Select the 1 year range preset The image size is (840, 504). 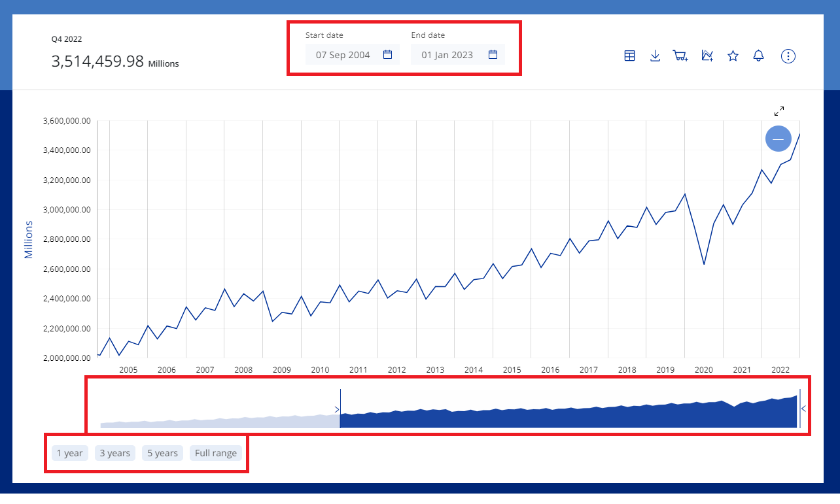click(x=69, y=453)
